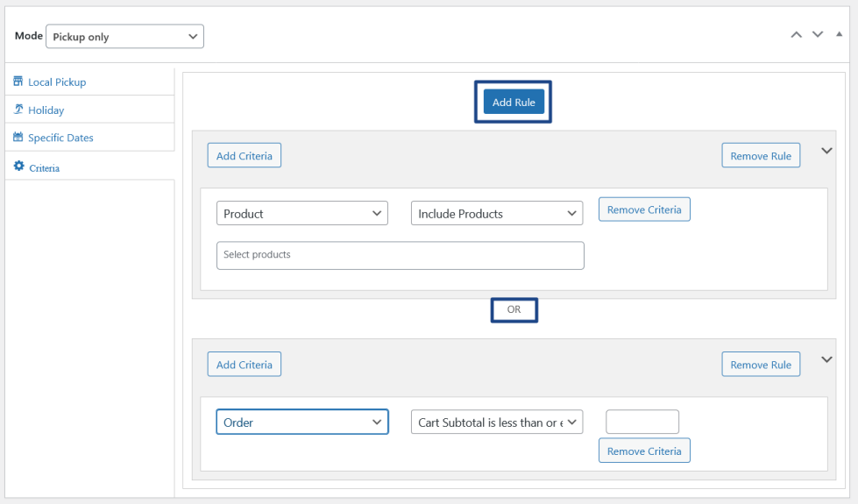Open the Include Products dropdown
The width and height of the screenshot is (858, 504).
point(496,214)
